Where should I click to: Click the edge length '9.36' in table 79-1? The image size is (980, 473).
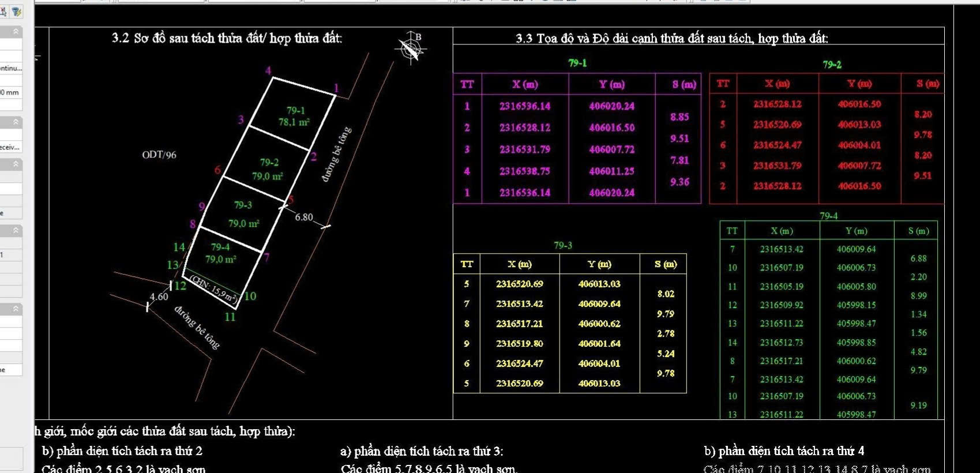(679, 182)
